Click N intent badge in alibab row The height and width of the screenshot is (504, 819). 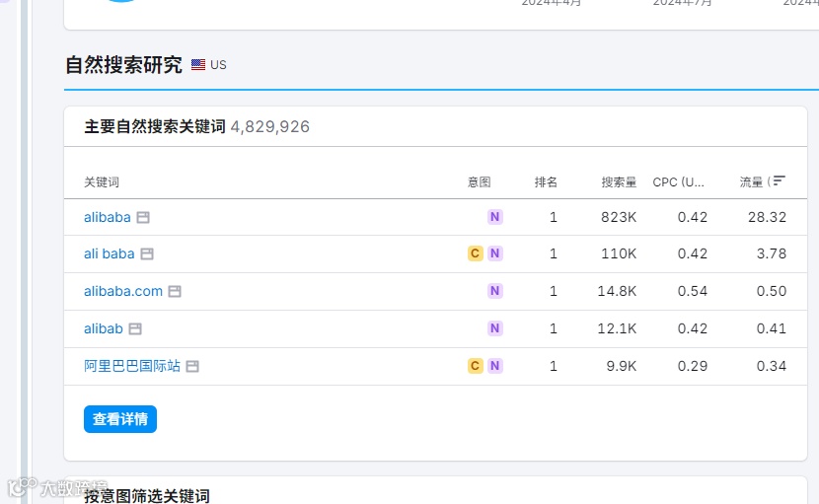[x=494, y=328]
